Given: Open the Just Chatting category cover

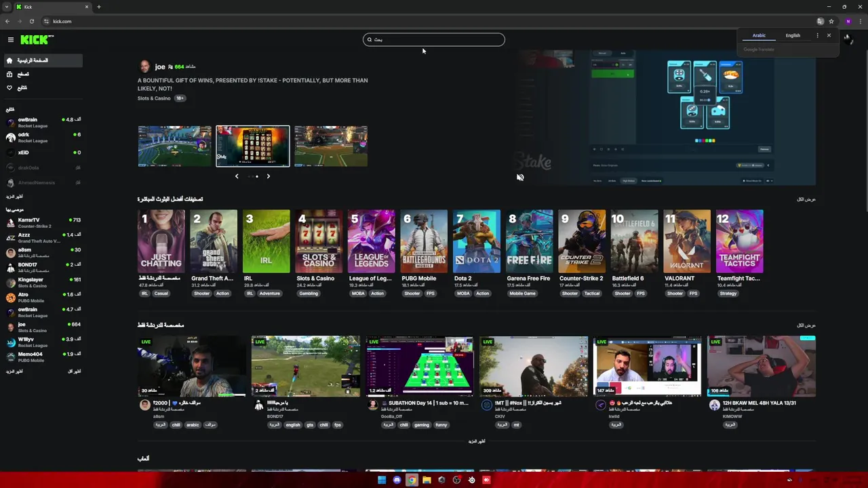Looking at the screenshot, I should pos(161,241).
